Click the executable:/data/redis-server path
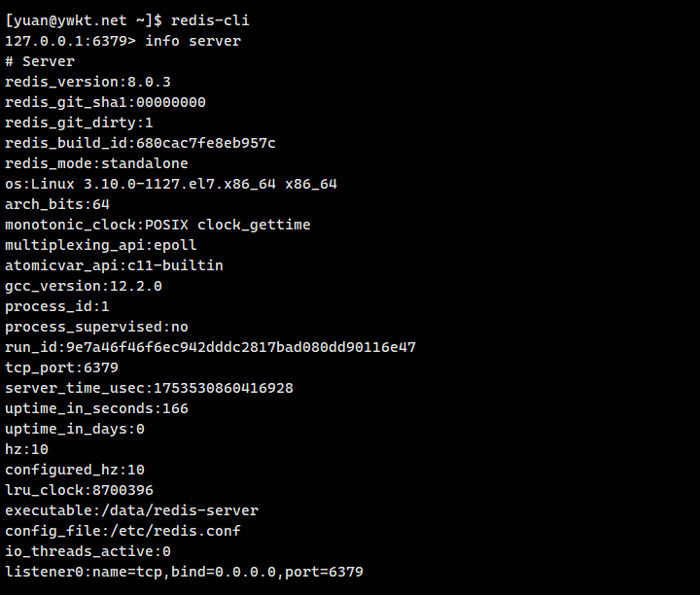Screen dimensions: 700x595 point(131,510)
